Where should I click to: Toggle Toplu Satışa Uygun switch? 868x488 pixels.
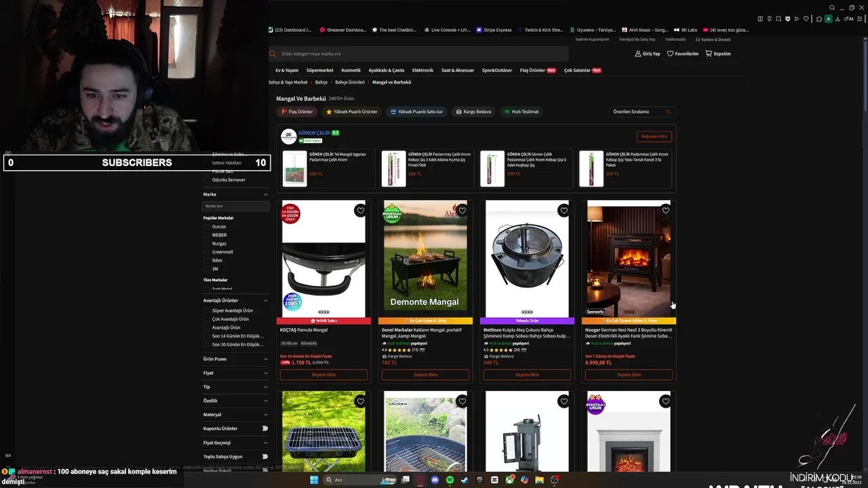click(264, 457)
